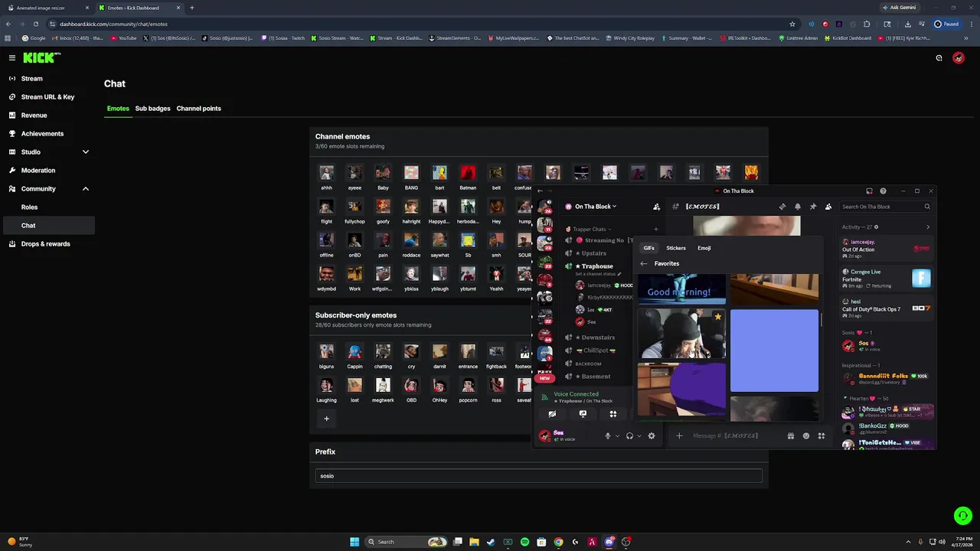980x551 pixels.
Task: Open Stream URL & Key page
Action: [47, 97]
